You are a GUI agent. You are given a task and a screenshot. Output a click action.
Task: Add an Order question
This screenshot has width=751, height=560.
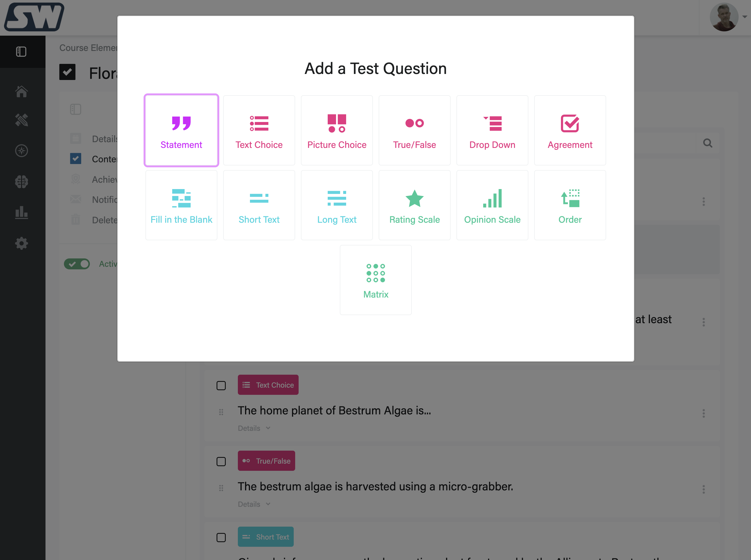570,205
